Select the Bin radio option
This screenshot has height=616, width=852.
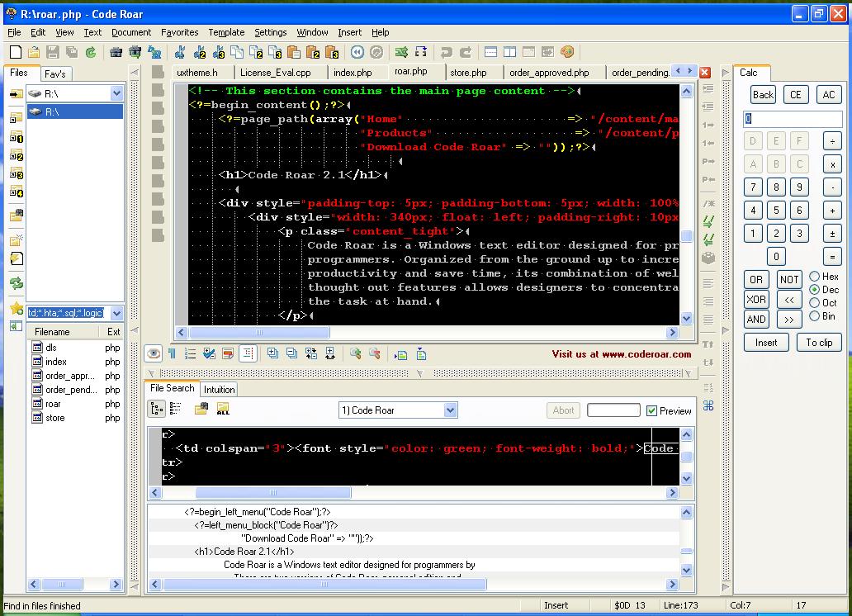click(x=815, y=316)
